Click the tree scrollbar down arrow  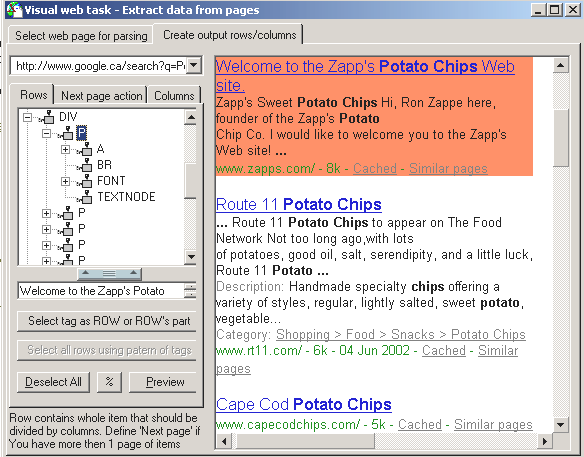pos(191,257)
